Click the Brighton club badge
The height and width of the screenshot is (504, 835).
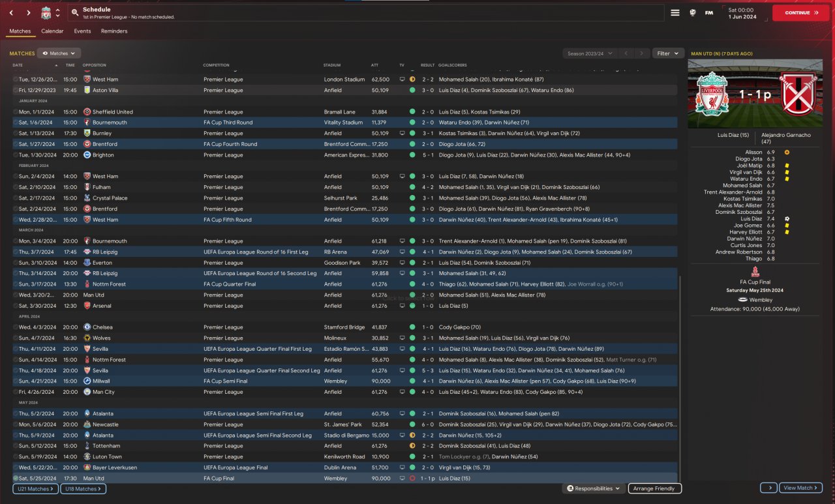pyautogui.click(x=87, y=155)
